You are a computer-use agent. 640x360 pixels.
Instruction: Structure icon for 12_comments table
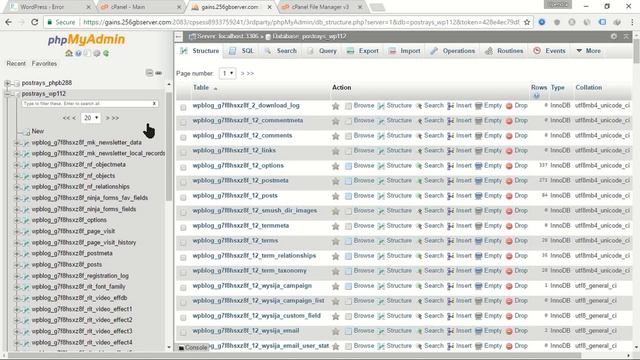tap(381, 136)
